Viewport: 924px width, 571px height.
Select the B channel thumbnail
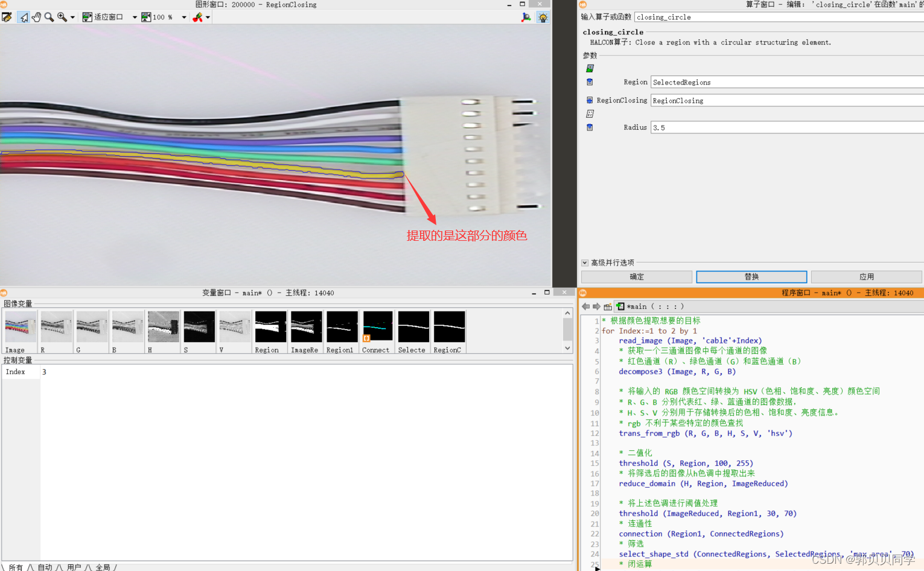[x=127, y=331]
